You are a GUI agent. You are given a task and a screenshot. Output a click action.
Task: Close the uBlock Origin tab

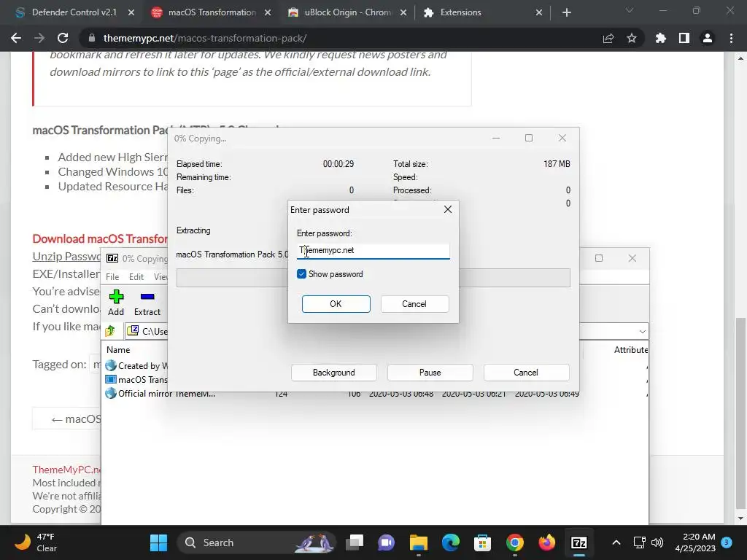click(403, 12)
